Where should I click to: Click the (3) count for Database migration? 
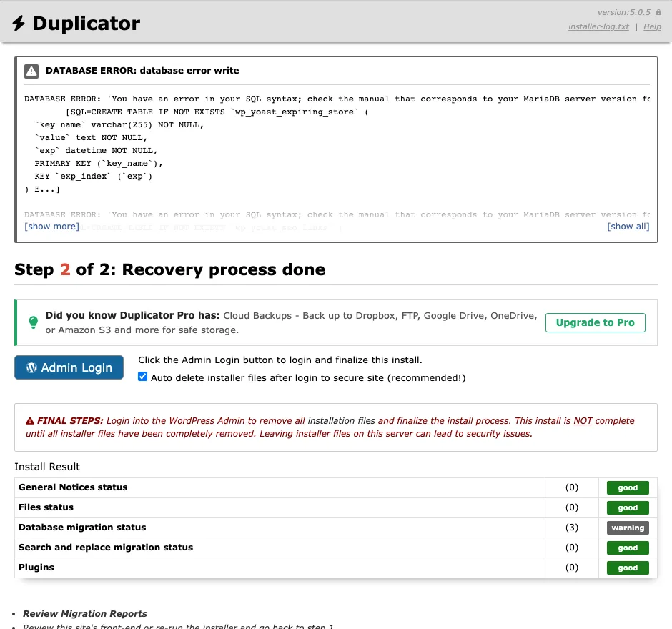pyautogui.click(x=572, y=528)
